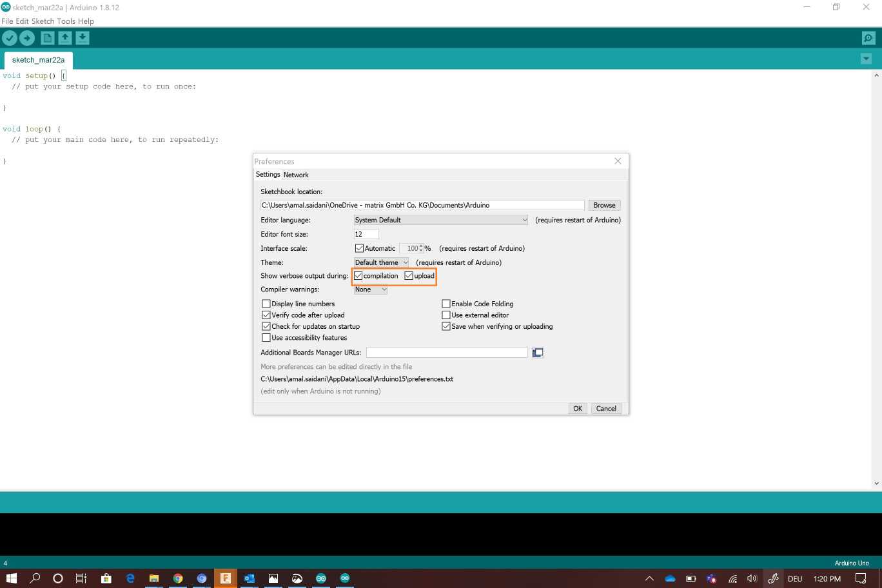Open File Explorer from the taskbar
Image resolution: width=882 pixels, height=588 pixels.
154,578
